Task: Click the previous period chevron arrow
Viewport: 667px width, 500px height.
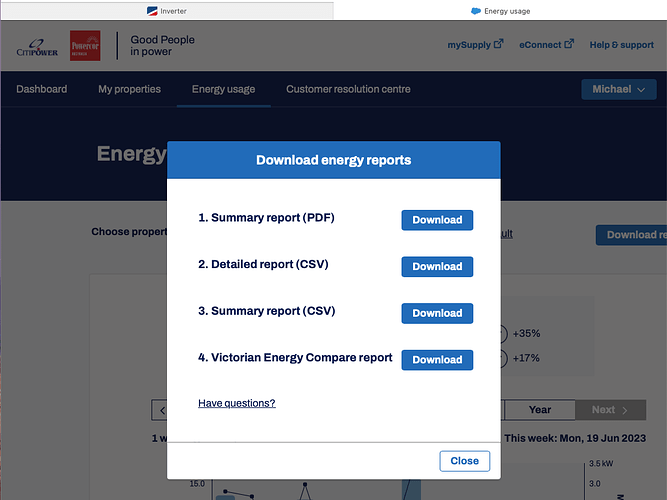Action: (162, 410)
